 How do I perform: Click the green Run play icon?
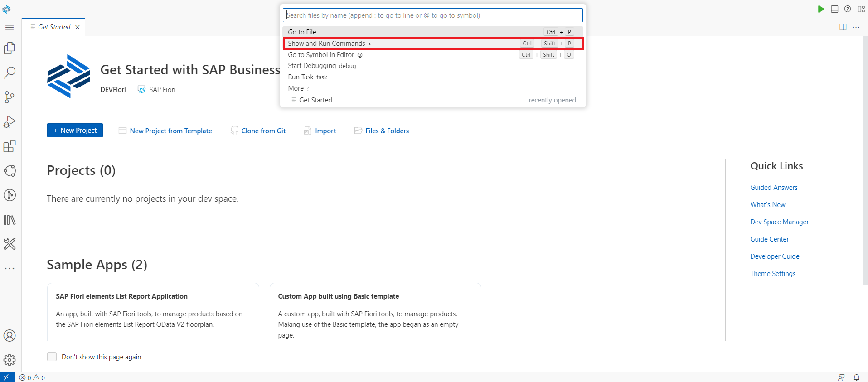point(821,9)
